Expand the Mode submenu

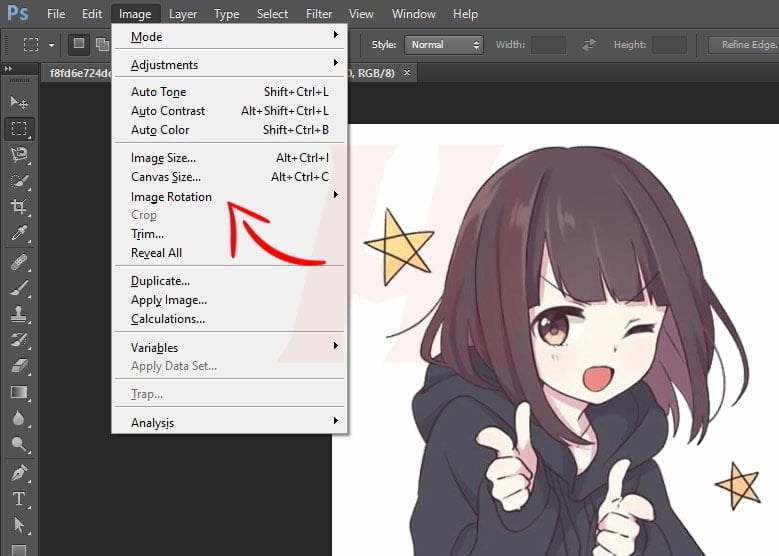[x=230, y=37]
